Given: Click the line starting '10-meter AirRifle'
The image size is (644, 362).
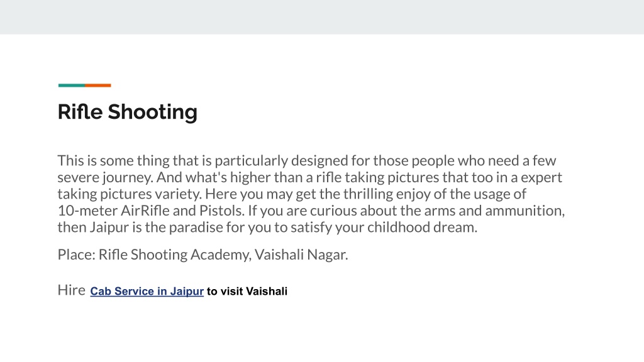Looking at the screenshot, I should point(311,211).
